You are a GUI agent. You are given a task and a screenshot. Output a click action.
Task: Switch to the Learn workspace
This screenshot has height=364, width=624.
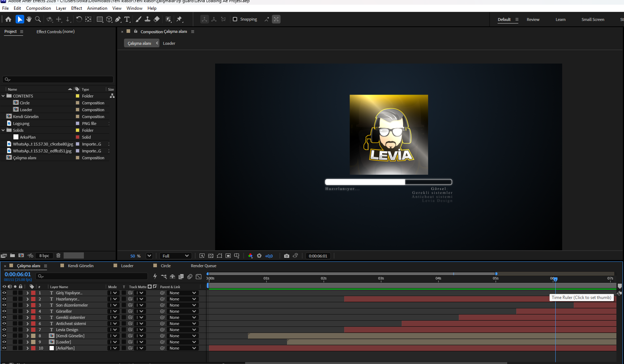pyautogui.click(x=560, y=19)
